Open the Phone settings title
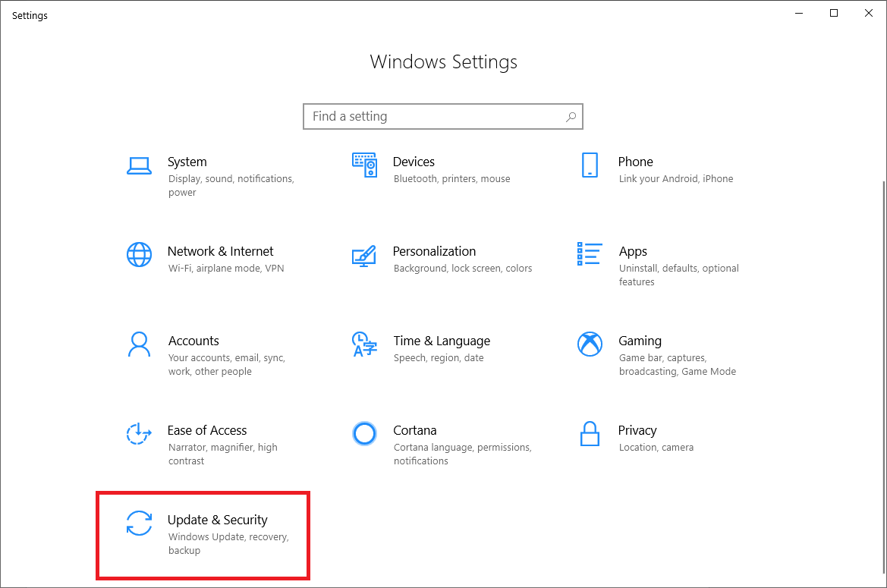Image resolution: width=887 pixels, height=588 pixels. click(635, 162)
